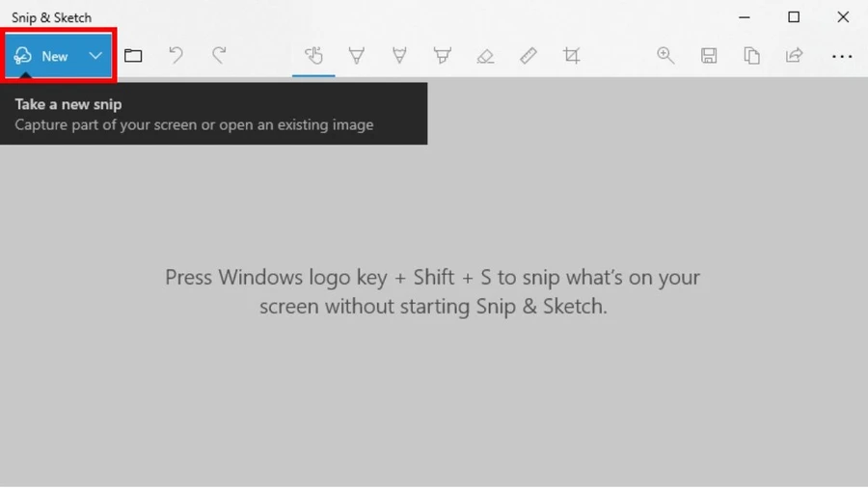Share the snip

coord(795,55)
